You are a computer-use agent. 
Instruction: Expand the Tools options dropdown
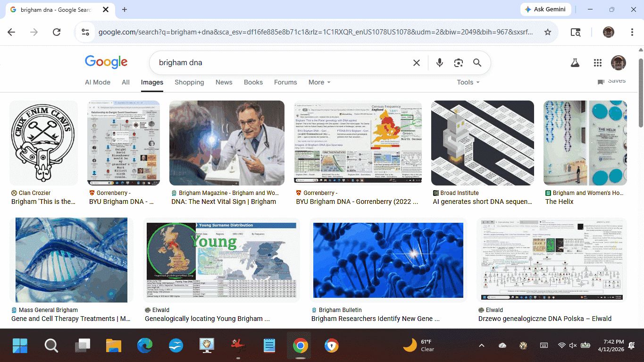pos(468,82)
